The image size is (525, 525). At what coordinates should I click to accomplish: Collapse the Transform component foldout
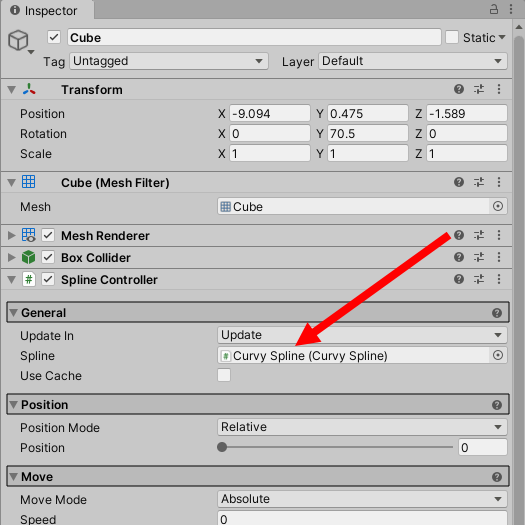[x=12, y=90]
